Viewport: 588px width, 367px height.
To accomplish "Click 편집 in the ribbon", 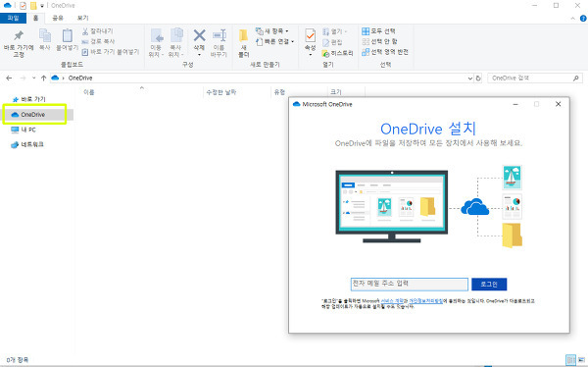I will [332, 42].
